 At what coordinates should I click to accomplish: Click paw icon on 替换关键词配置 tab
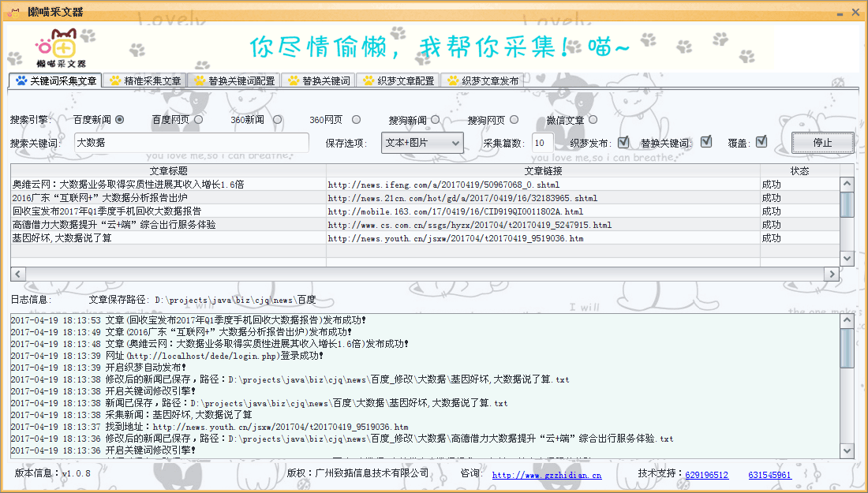pos(200,80)
